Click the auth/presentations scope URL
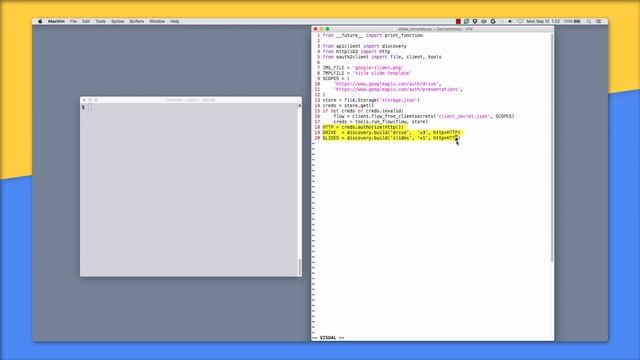Screen dimensions: 640x360 coord(397,89)
